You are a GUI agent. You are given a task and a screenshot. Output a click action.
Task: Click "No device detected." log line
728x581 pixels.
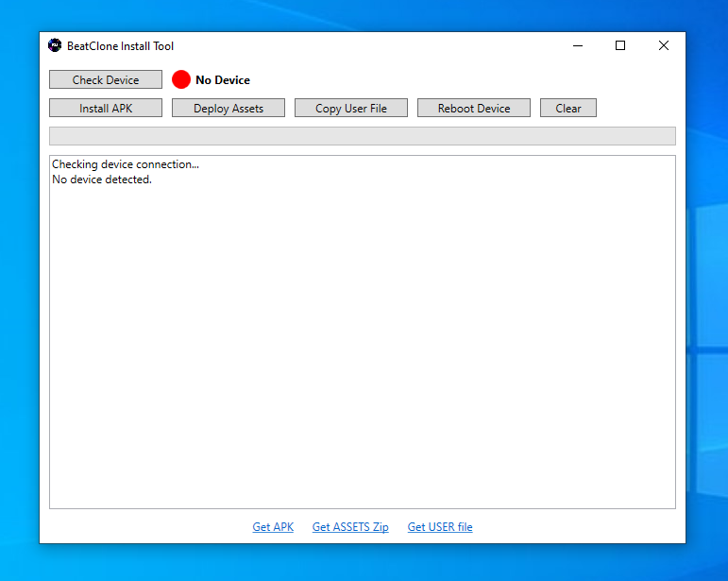[x=102, y=179]
